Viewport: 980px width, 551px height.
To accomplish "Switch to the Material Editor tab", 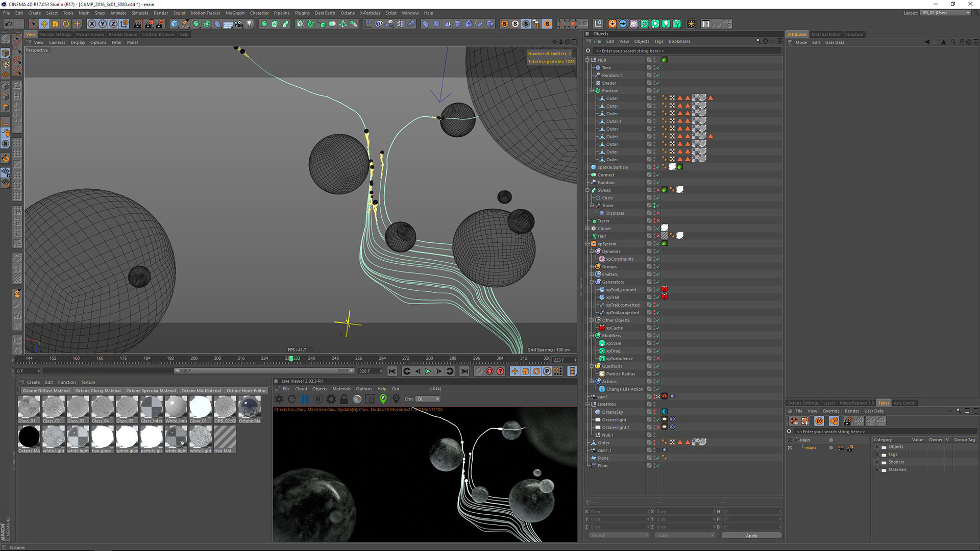I will pyautogui.click(x=826, y=35).
